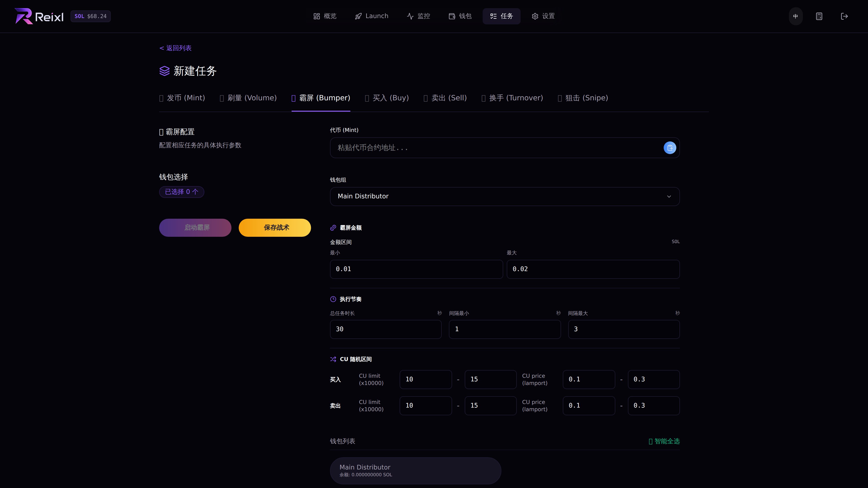The image size is (868, 488).
Task: Click the 启动霸屏 button
Action: tap(195, 228)
